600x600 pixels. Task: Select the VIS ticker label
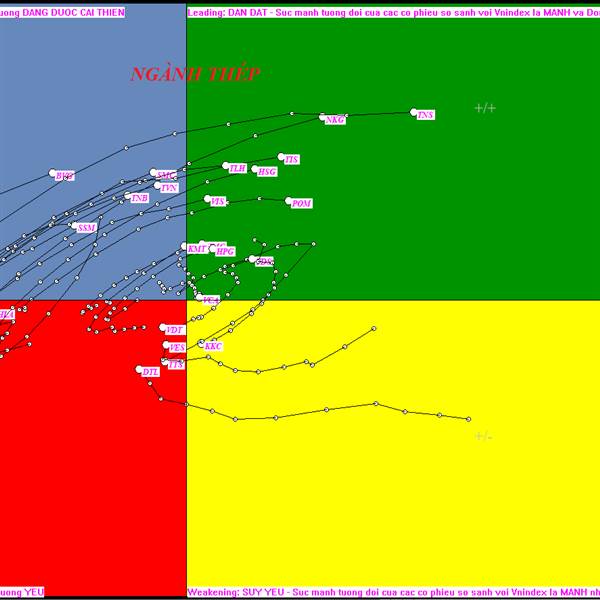pos(217,202)
